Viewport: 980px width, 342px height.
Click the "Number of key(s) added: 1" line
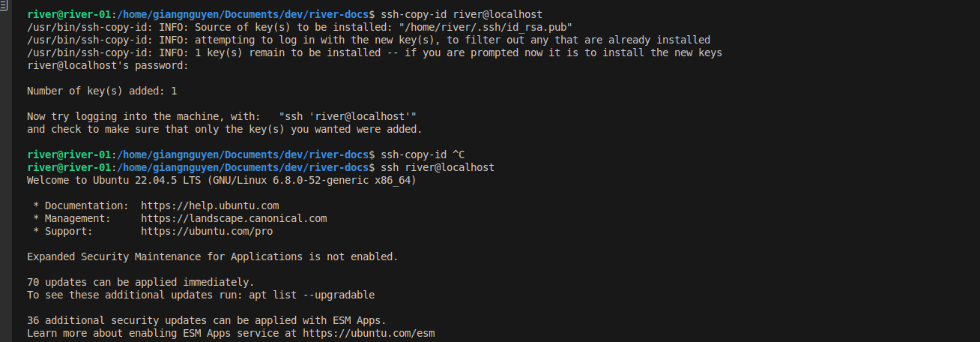pos(102,91)
